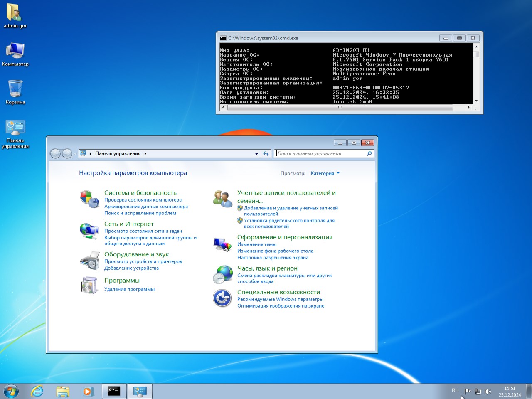Open the Оборудование и звук printer icon
Viewport: 532px width, 399px height.
89,261
